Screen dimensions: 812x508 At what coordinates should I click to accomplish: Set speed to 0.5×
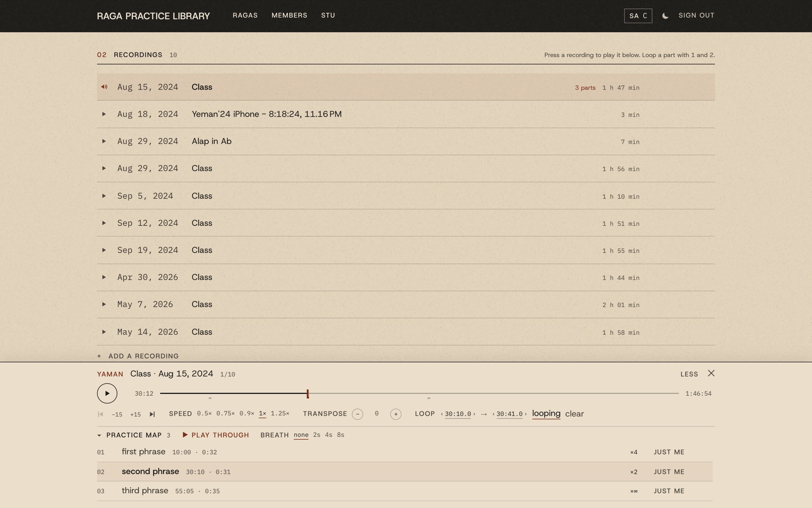coord(204,414)
